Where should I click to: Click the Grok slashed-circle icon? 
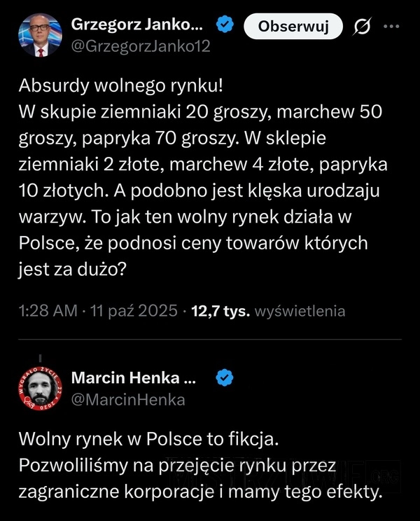click(363, 27)
